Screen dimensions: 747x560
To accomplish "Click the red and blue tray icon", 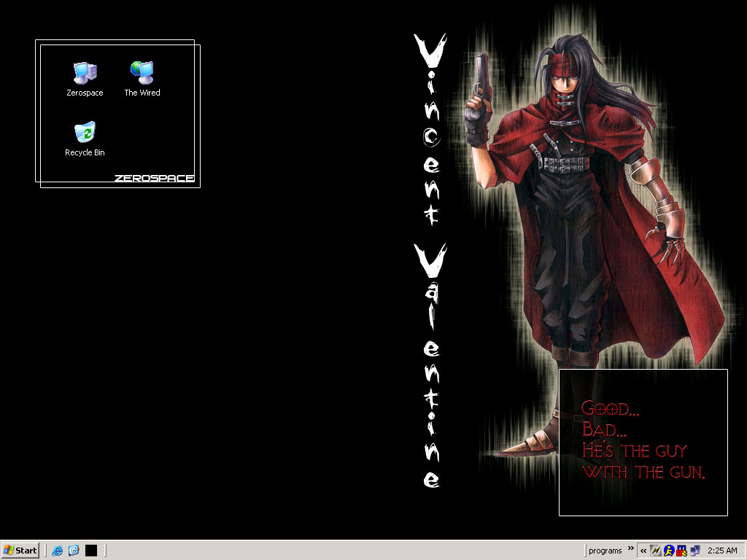I will [x=682, y=551].
